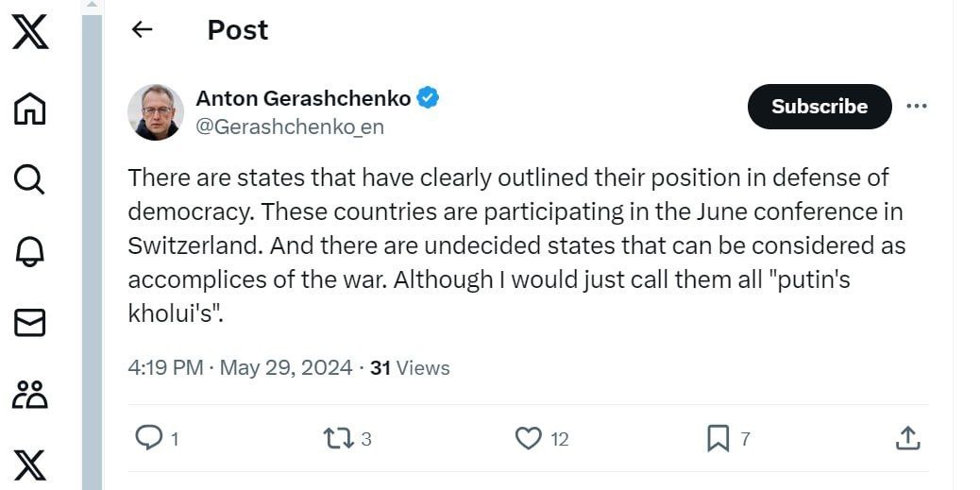
Task: Click the 4:19 PM May 29, 2024 timestamp
Action: (240, 367)
